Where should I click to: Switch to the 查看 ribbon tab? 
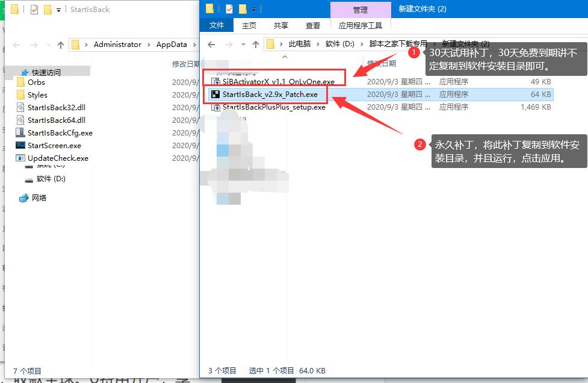tap(313, 25)
